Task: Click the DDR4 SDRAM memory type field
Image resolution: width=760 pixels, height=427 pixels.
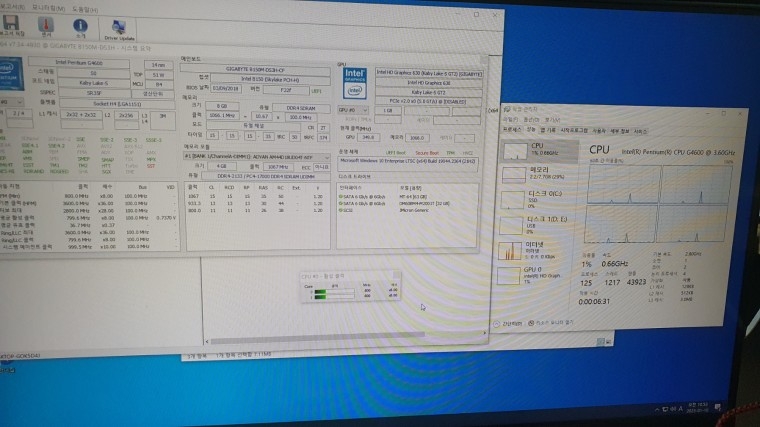Action: pos(301,108)
